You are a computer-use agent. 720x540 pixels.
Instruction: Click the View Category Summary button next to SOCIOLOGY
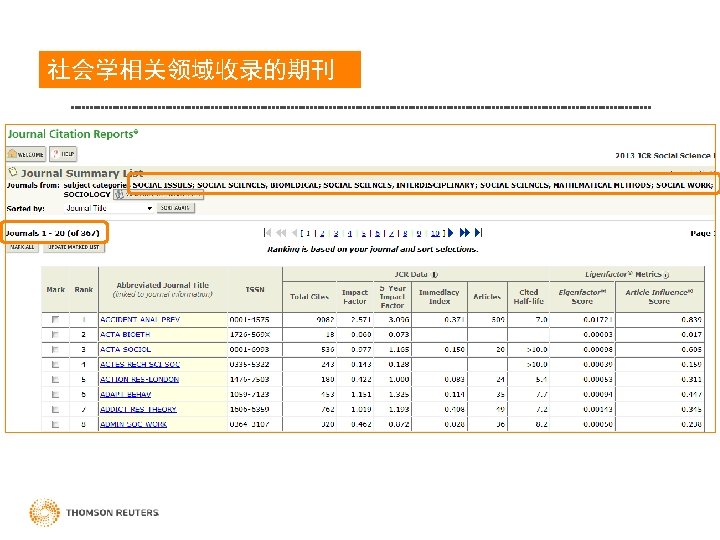[x=158, y=195]
